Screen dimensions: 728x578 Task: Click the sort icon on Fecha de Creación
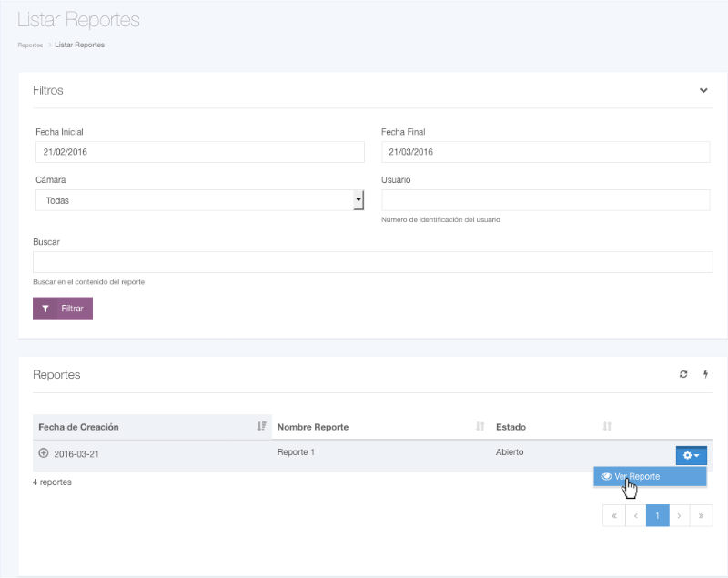click(261, 427)
